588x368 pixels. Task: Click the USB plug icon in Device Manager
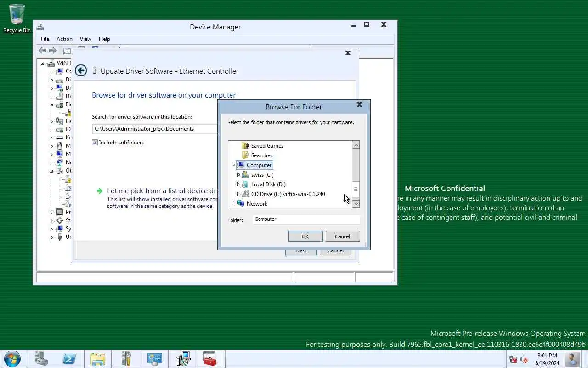[59, 237]
